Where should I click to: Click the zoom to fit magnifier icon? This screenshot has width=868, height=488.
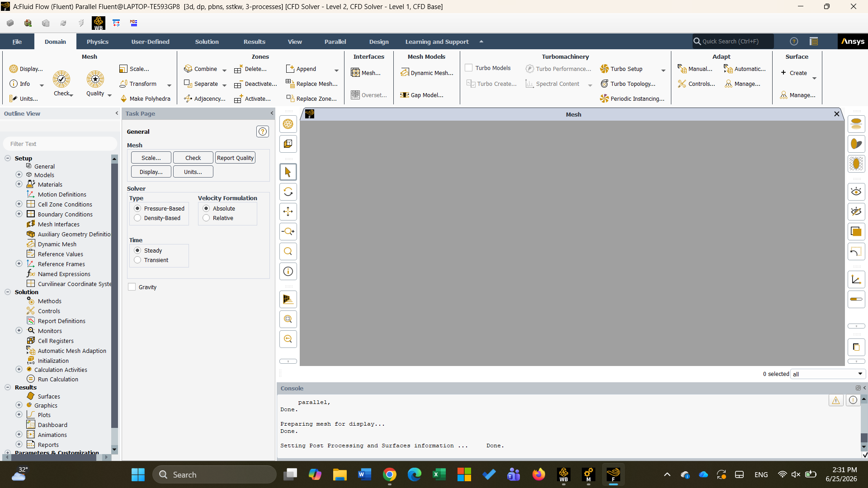coord(288,251)
